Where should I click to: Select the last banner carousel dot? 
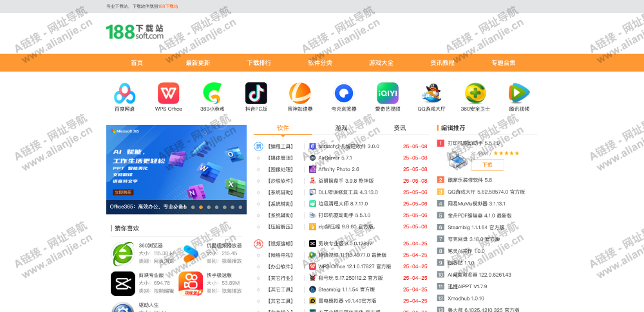coord(240,207)
